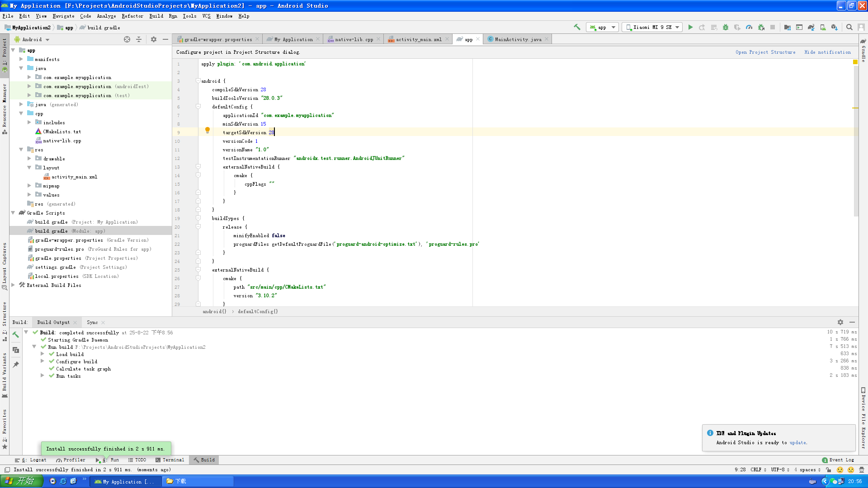Open the VCS menu

point(206,16)
